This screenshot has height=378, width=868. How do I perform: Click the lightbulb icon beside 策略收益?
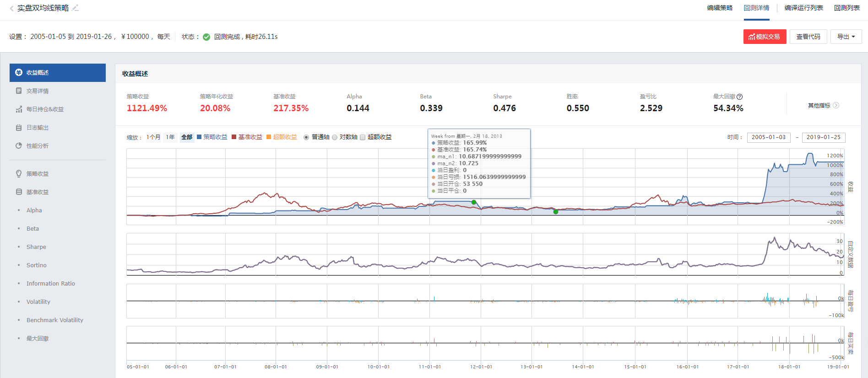click(x=19, y=173)
